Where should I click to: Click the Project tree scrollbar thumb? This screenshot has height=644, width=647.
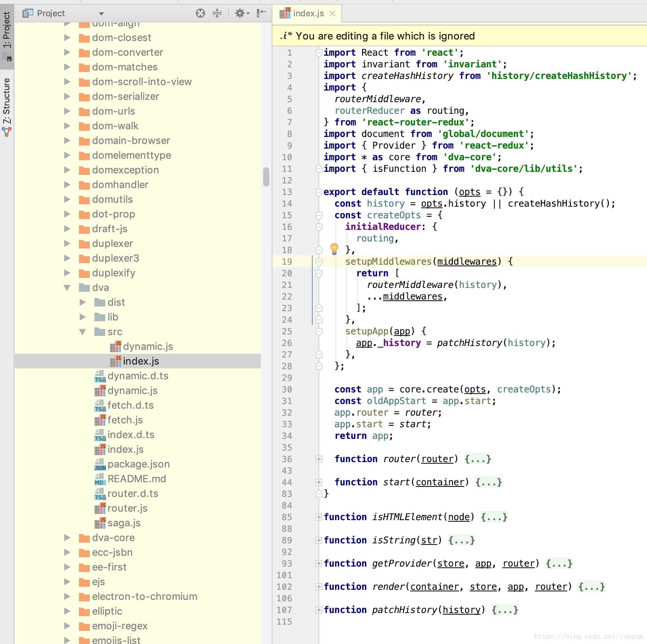(266, 177)
